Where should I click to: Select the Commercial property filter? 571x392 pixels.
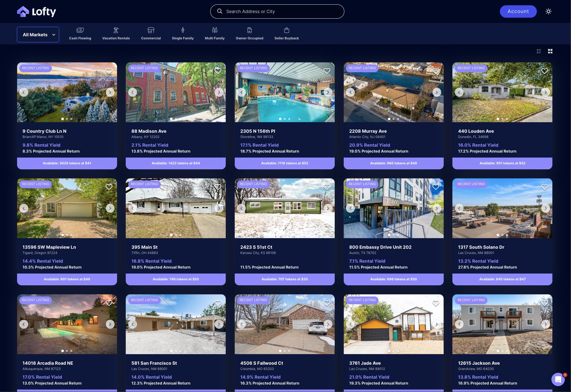(151, 34)
